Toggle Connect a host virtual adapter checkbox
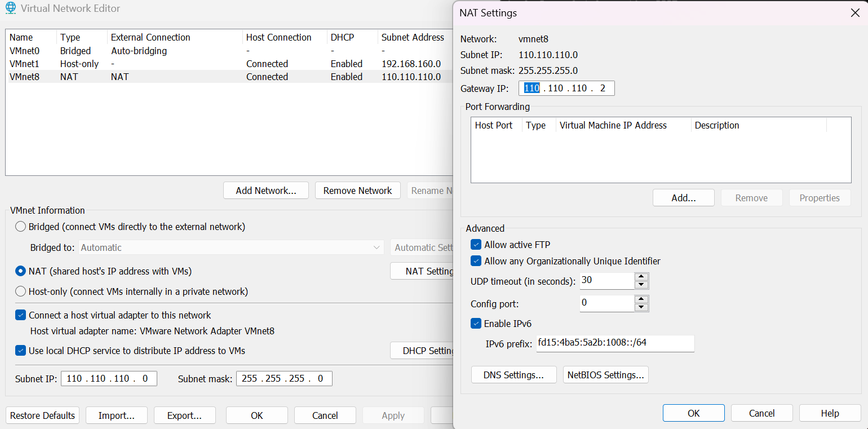Screen dimensions: 868x429 20,315
